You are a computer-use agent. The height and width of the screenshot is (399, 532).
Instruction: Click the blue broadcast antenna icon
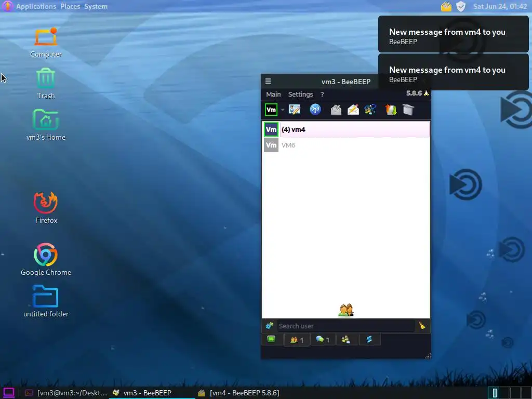click(x=315, y=110)
